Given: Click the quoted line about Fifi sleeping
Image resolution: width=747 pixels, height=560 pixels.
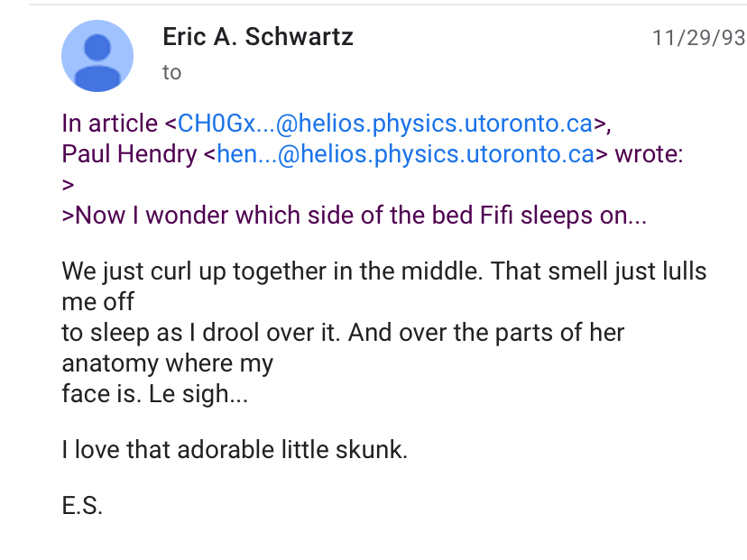Looking at the screenshot, I should [355, 216].
